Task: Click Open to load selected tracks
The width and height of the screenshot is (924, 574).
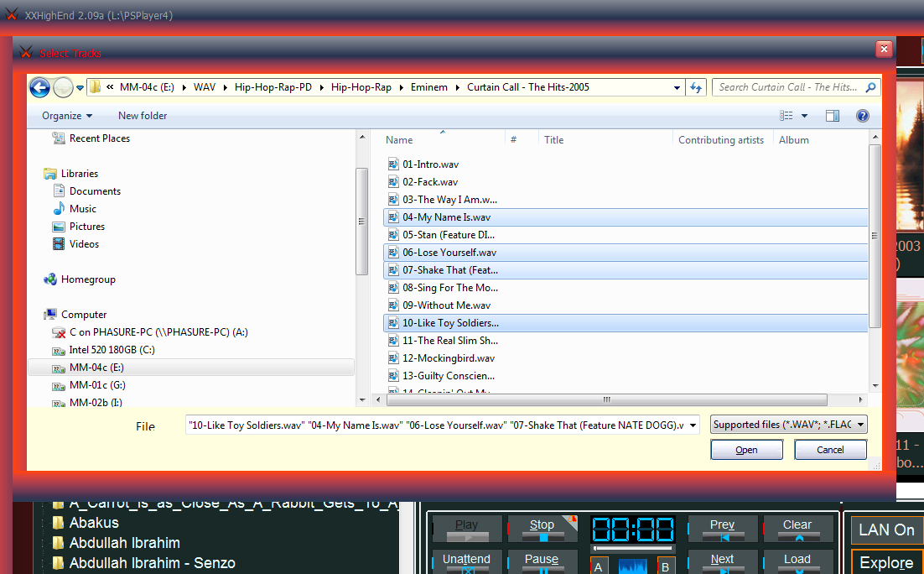Action: click(x=746, y=450)
